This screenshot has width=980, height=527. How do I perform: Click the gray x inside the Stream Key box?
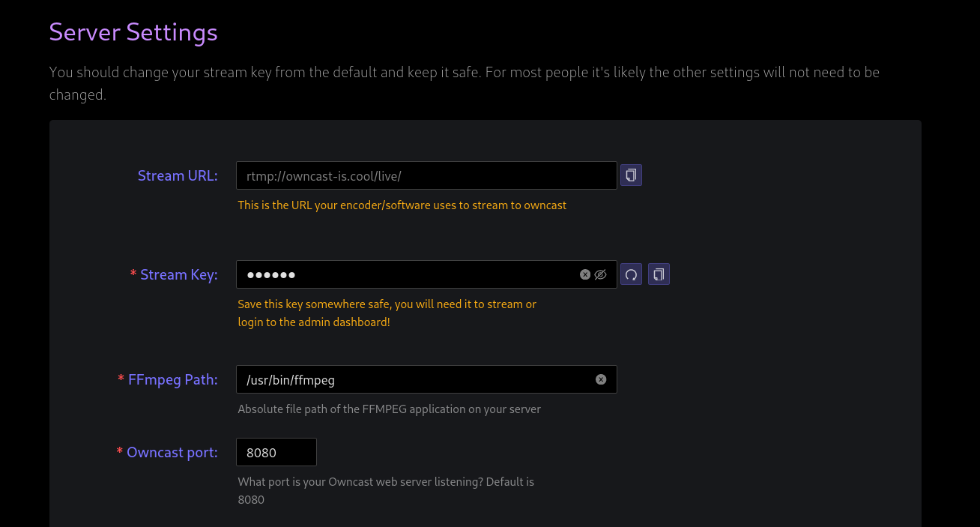pos(584,274)
